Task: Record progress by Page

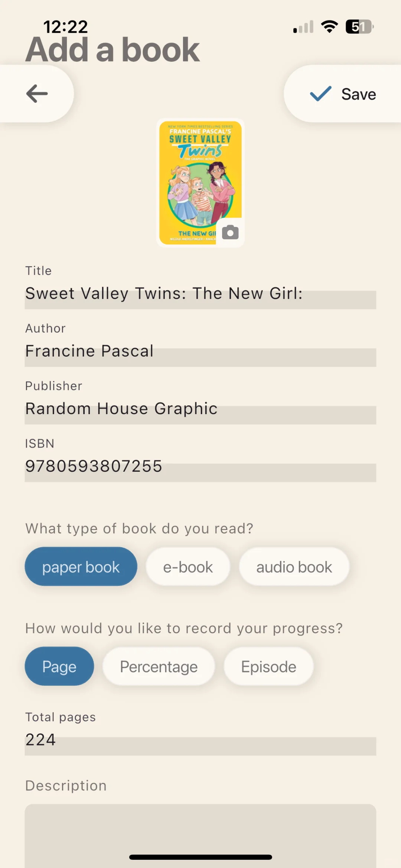Action: pos(59,666)
